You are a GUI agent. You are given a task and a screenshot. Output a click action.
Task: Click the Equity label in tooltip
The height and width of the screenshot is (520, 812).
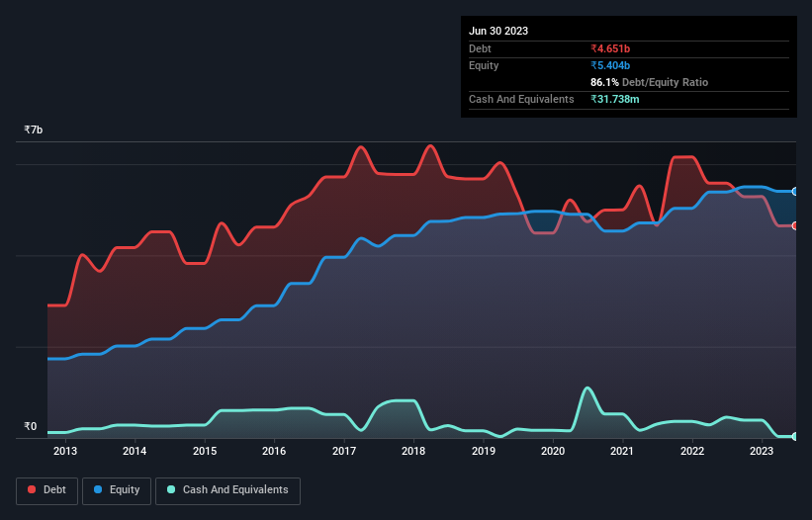[x=484, y=65]
